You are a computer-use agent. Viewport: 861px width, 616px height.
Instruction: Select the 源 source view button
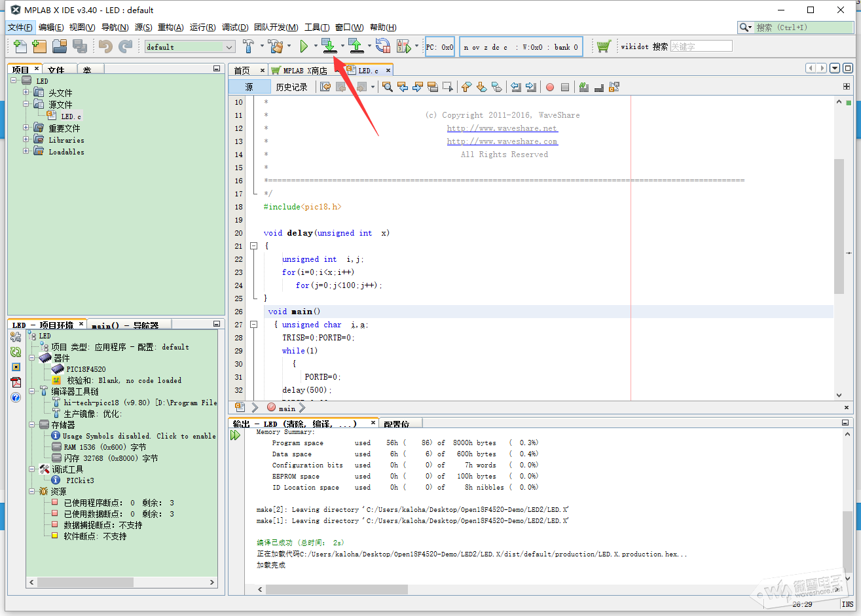pyautogui.click(x=249, y=87)
